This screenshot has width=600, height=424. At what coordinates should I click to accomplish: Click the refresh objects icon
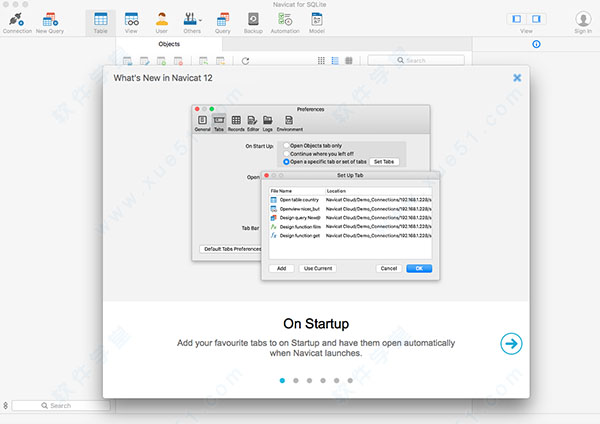pyautogui.click(x=245, y=61)
